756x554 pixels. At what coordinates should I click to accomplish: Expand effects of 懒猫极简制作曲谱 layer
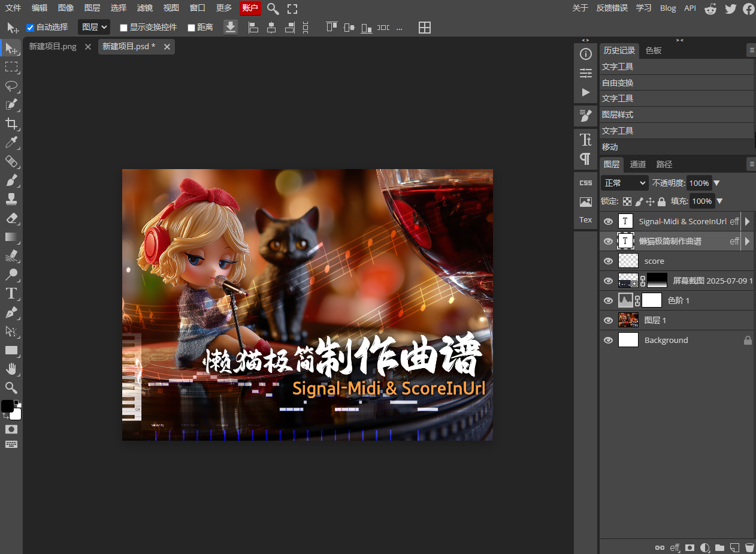pyautogui.click(x=747, y=241)
